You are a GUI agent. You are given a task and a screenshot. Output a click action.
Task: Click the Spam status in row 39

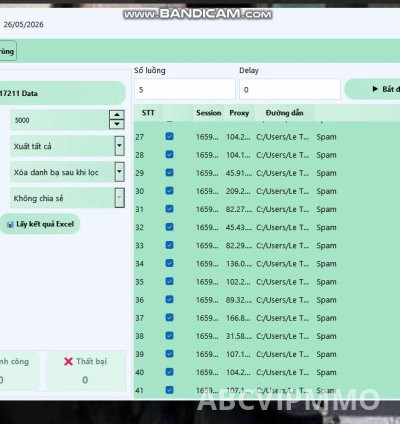(326, 354)
